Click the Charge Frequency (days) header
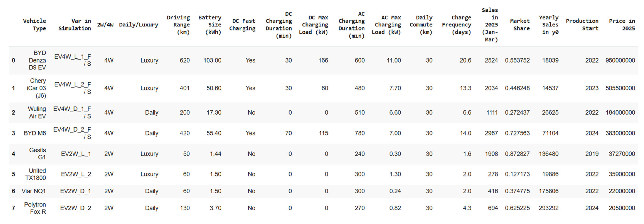The height and width of the screenshot is (224, 644). 457,24
